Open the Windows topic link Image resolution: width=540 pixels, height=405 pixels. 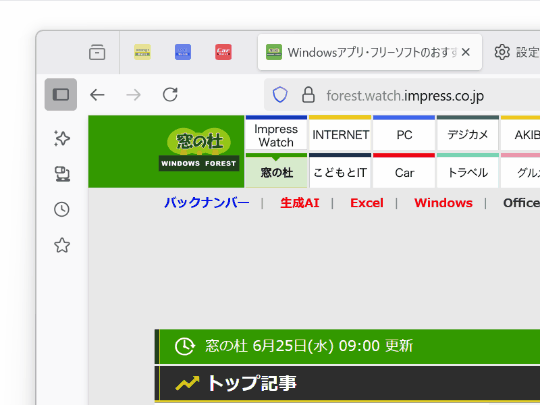point(443,202)
